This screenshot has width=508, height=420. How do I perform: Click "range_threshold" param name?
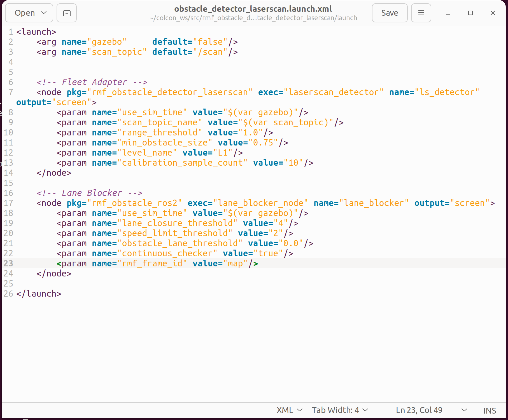point(160,132)
